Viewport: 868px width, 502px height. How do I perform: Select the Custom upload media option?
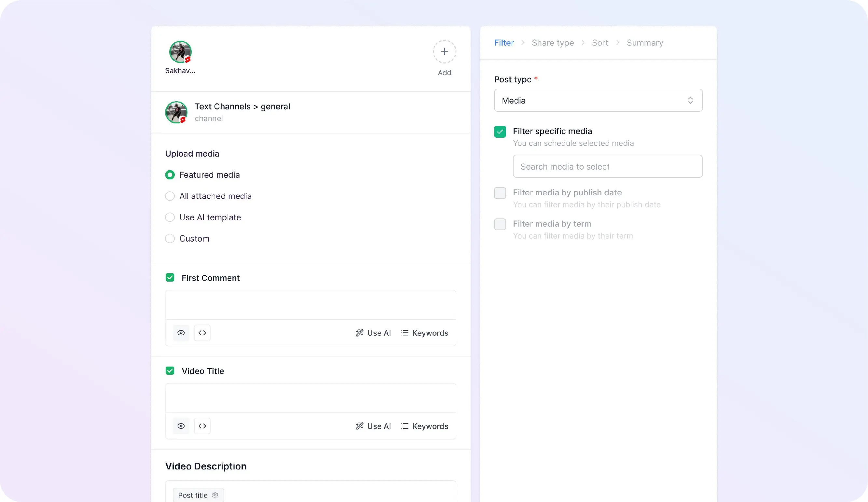point(170,239)
